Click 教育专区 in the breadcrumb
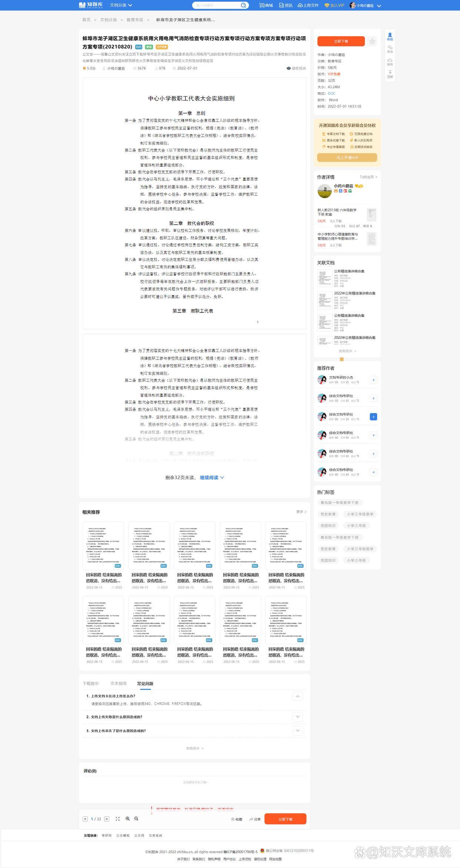The height and width of the screenshot is (868, 460). pos(135,20)
